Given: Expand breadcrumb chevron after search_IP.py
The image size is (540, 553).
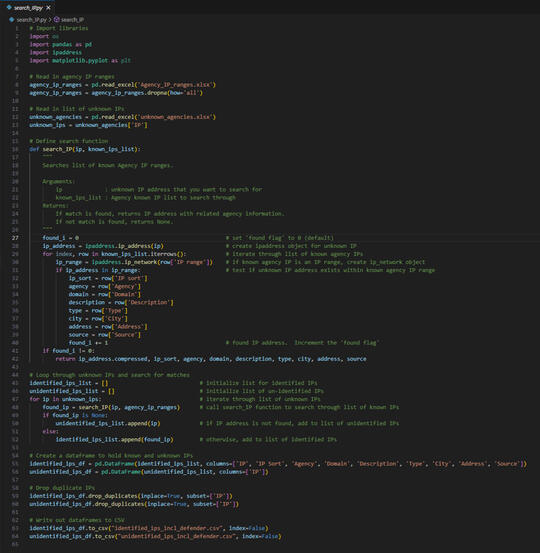Looking at the screenshot, I should pyautogui.click(x=50, y=20).
